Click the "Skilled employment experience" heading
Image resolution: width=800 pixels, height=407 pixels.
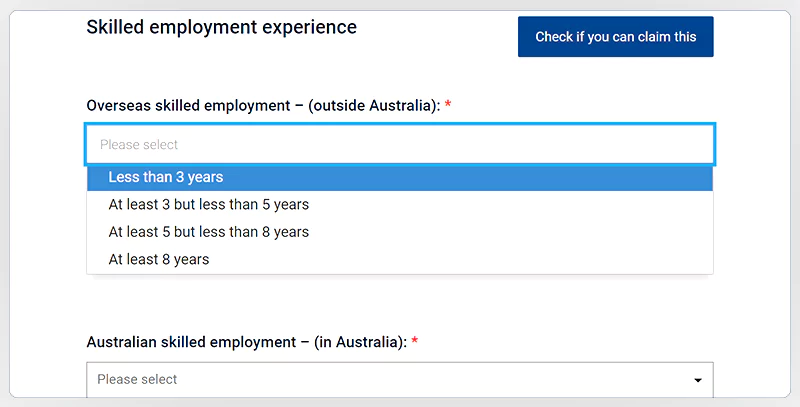pyautogui.click(x=221, y=27)
